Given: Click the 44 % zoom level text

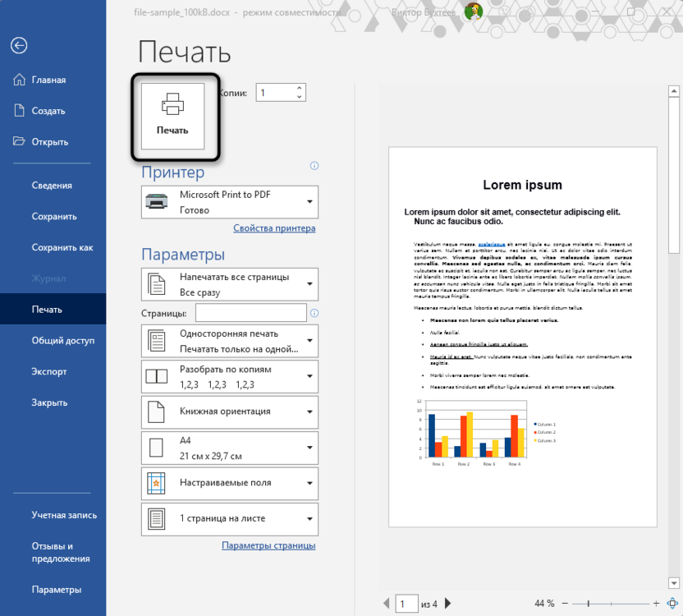Looking at the screenshot, I should (x=544, y=604).
